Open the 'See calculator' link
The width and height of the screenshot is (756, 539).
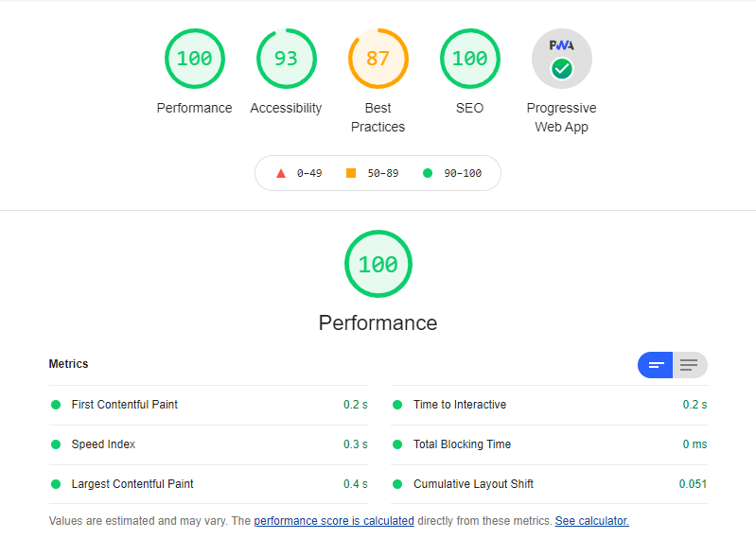click(591, 521)
